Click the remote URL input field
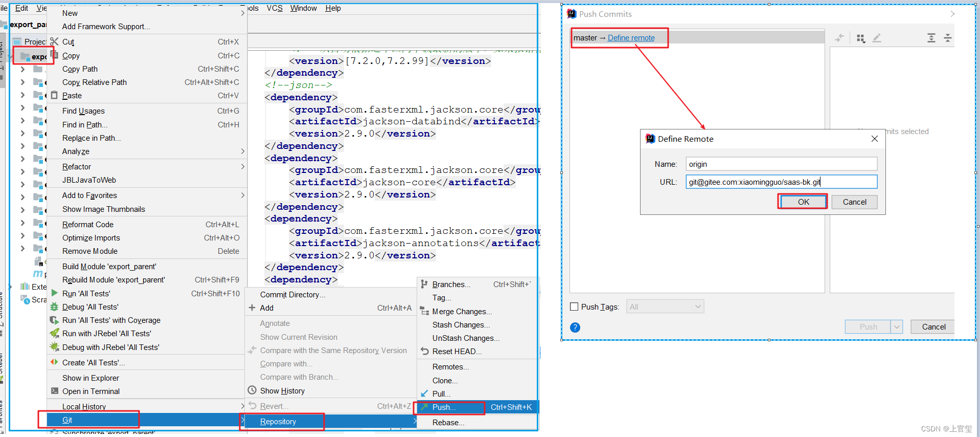This screenshot has height=437, width=980. click(781, 182)
